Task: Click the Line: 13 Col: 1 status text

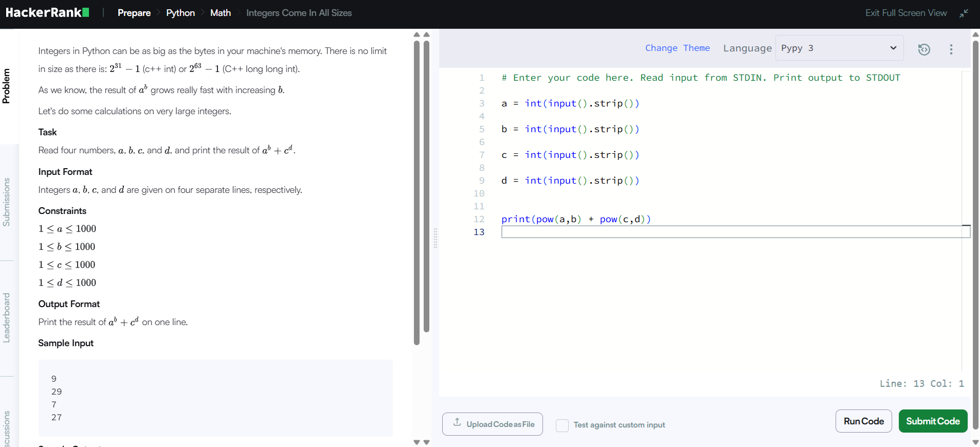Action: click(921, 383)
